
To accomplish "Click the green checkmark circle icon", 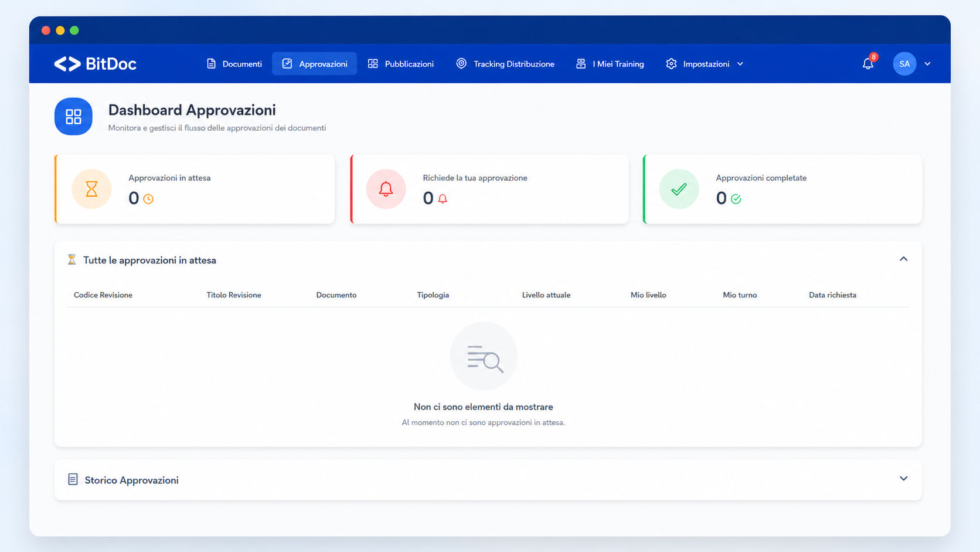I will (679, 189).
